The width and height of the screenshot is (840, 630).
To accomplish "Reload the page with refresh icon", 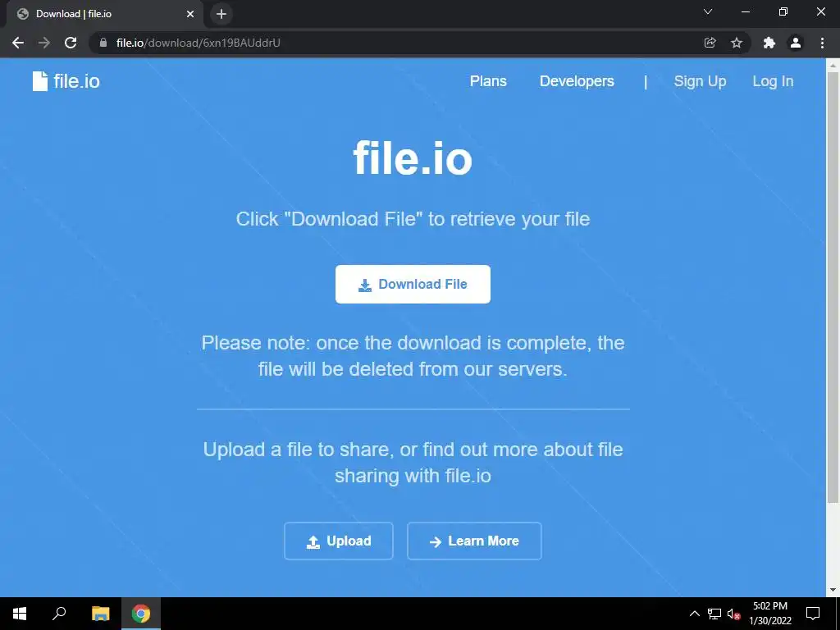I will click(x=71, y=43).
